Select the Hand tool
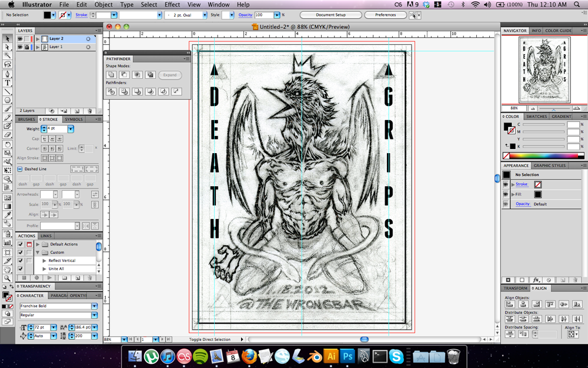The image size is (588, 368). click(x=8, y=270)
